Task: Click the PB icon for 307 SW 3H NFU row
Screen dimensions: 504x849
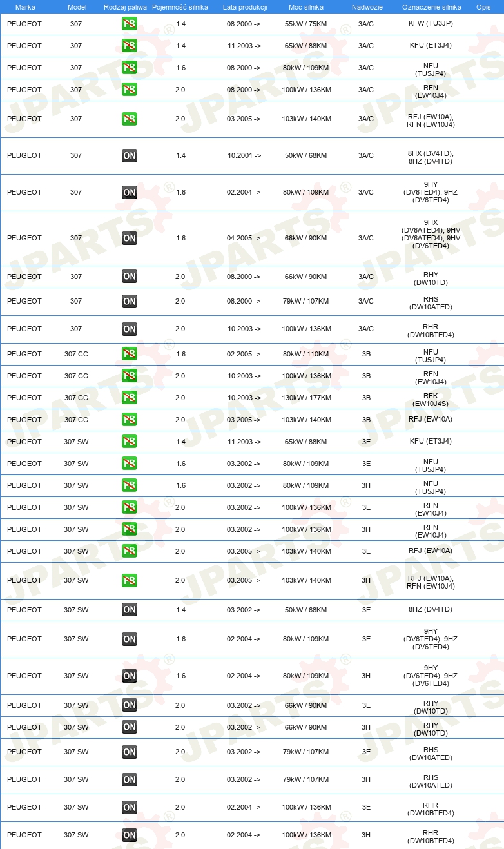Action: coord(130,485)
